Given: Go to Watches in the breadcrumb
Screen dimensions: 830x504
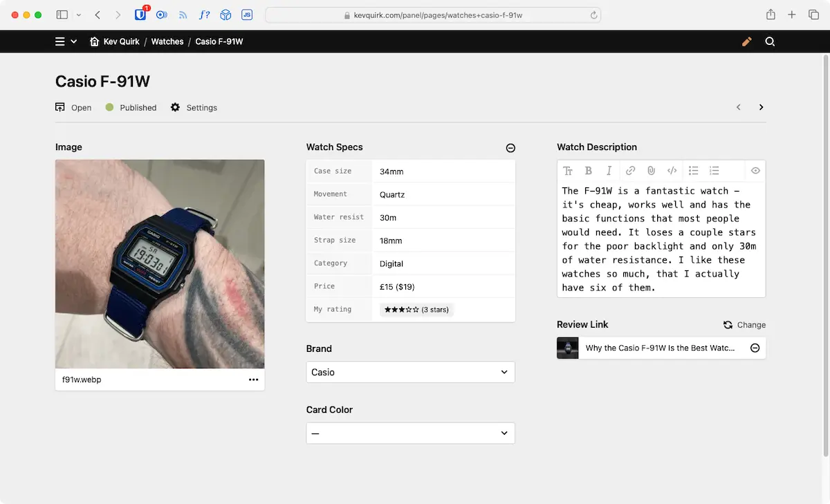Looking at the screenshot, I should click(167, 41).
